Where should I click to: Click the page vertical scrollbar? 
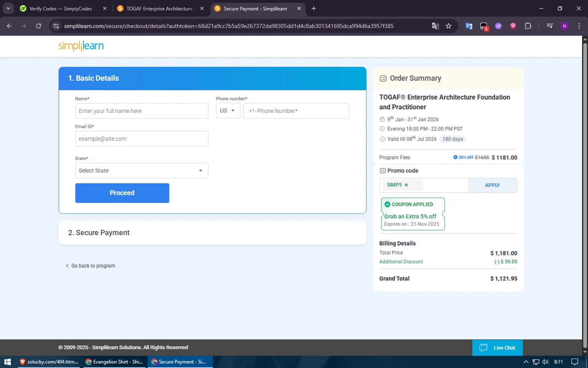(585, 195)
